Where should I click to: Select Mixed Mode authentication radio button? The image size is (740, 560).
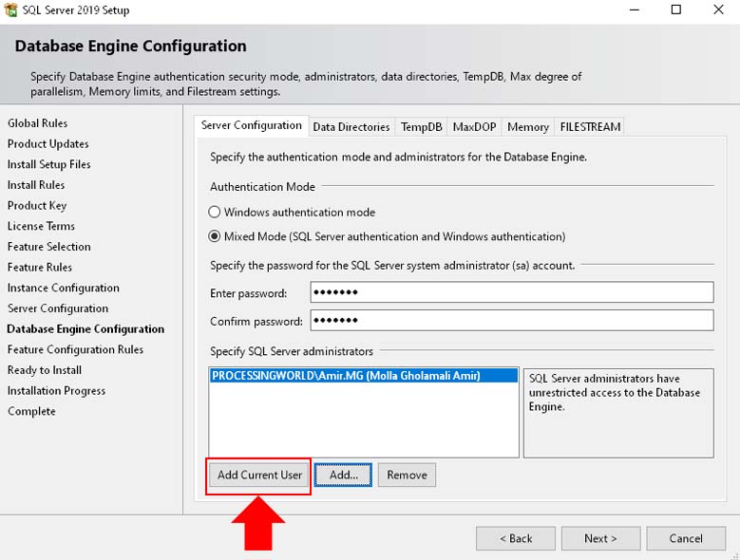[x=215, y=236]
